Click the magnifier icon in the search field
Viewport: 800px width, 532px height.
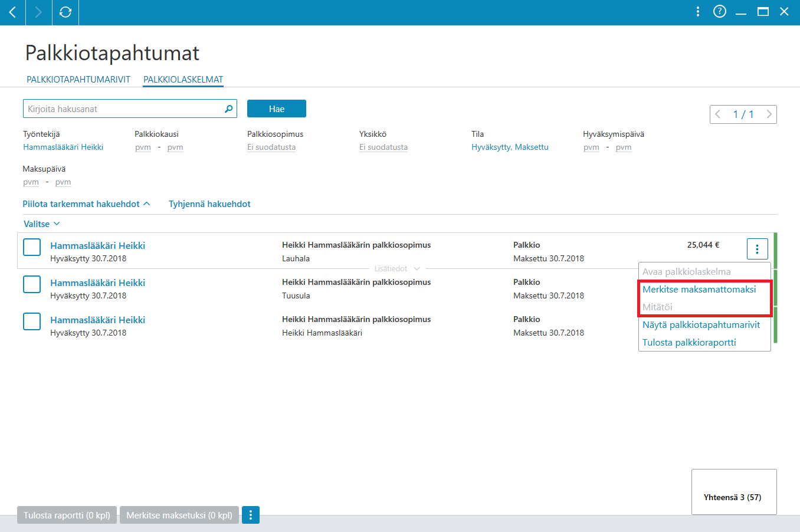(x=229, y=109)
